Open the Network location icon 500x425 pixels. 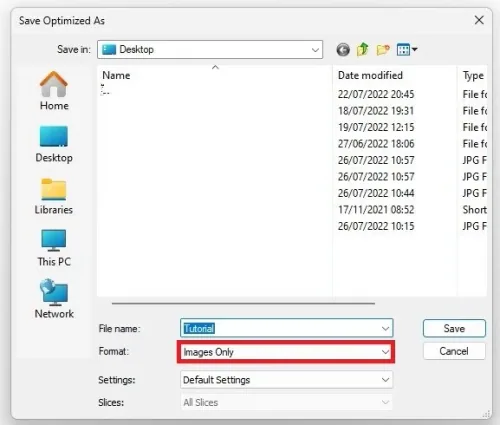click(54, 299)
